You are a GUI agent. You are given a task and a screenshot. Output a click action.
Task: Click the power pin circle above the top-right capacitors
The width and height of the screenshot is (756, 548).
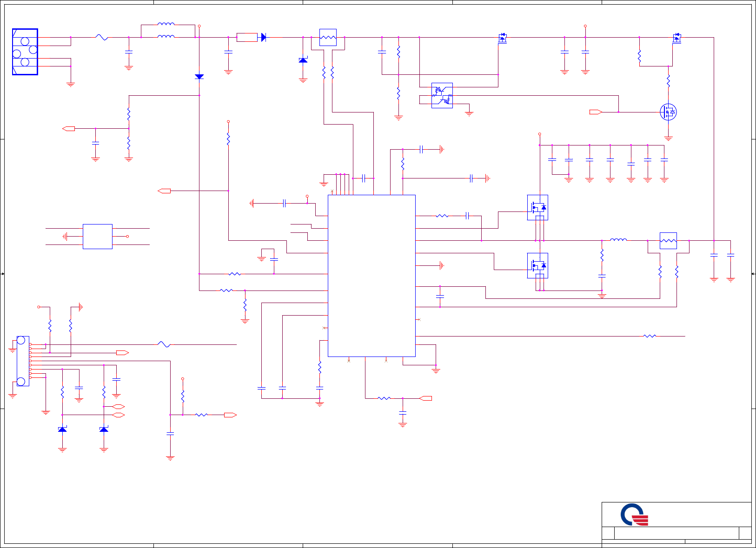[x=585, y=26]
